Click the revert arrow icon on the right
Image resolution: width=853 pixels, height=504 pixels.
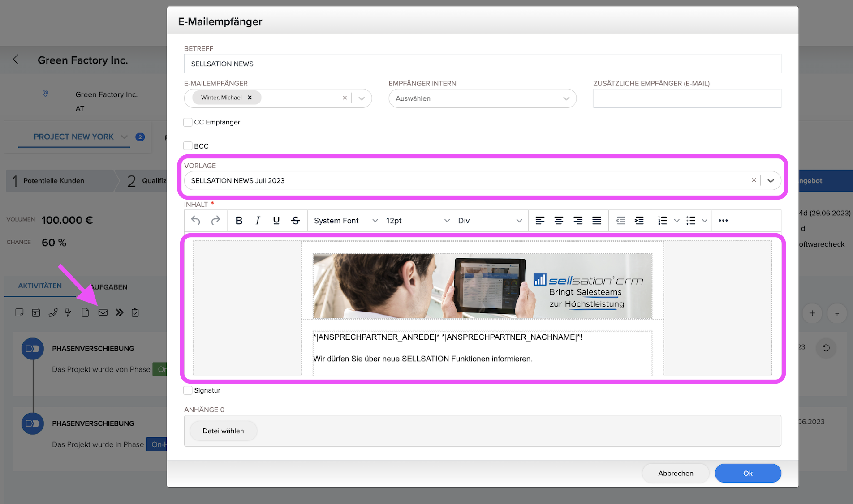(x=826, y=348)
